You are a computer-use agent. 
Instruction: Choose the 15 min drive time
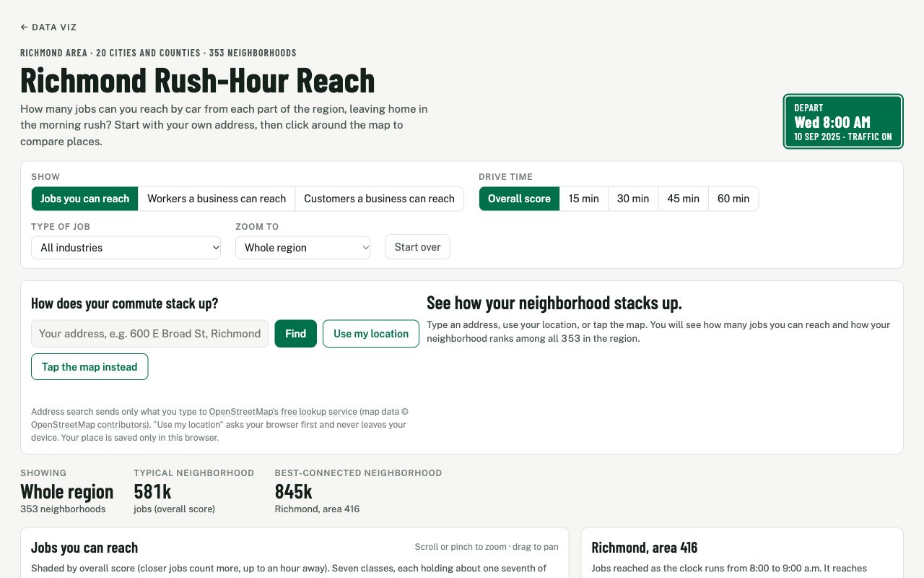(583, 199)
